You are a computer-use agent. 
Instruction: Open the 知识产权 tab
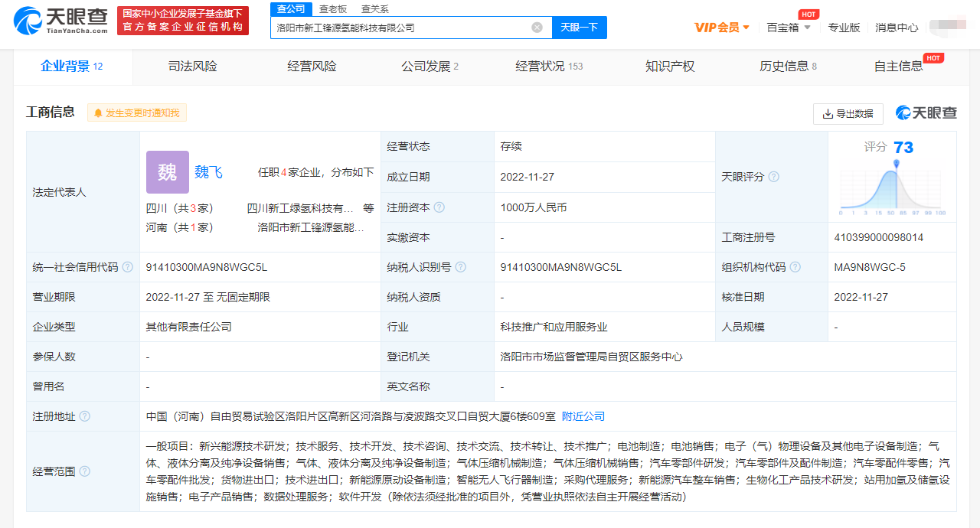[x=670, y=67]
